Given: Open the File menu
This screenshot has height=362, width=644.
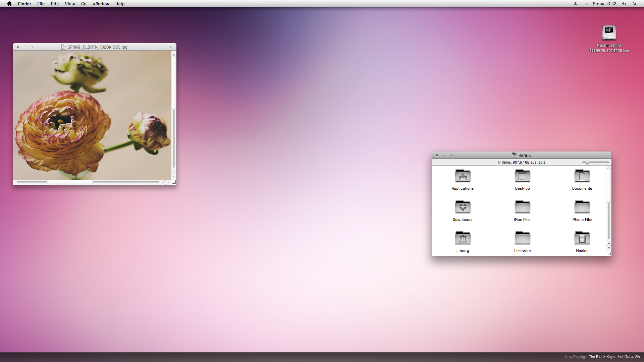Looking at the screenshot, I should (x=41, y=4).
